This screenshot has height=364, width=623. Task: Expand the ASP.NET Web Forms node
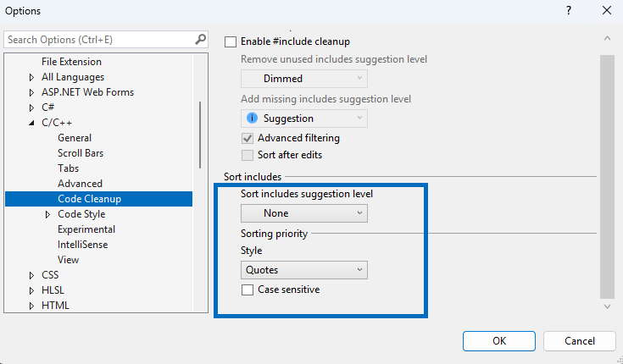click(x=32, y=92)
